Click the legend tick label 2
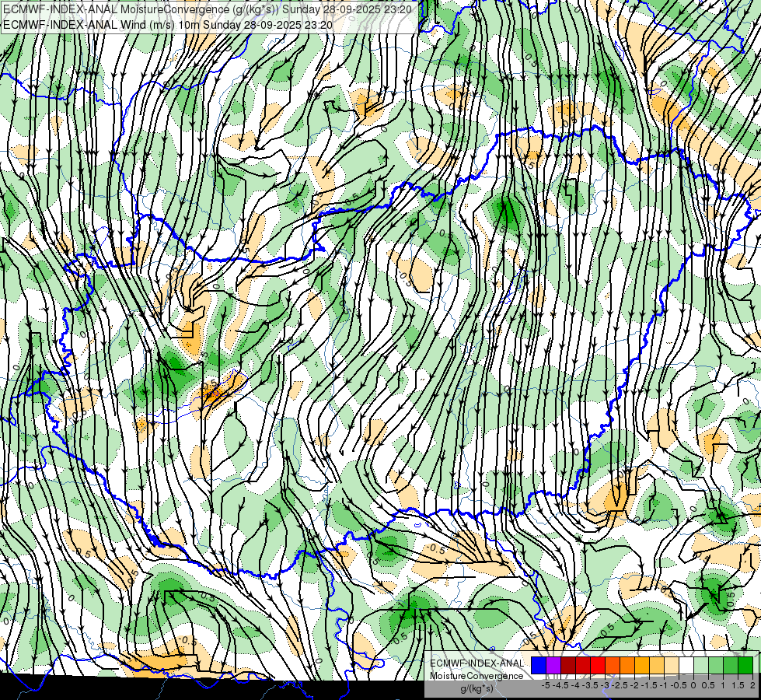Screen dimensions: 761x700 (752, 685)
